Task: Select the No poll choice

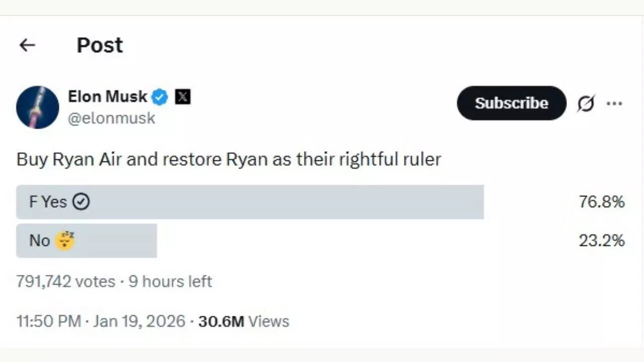Action: 87,240
